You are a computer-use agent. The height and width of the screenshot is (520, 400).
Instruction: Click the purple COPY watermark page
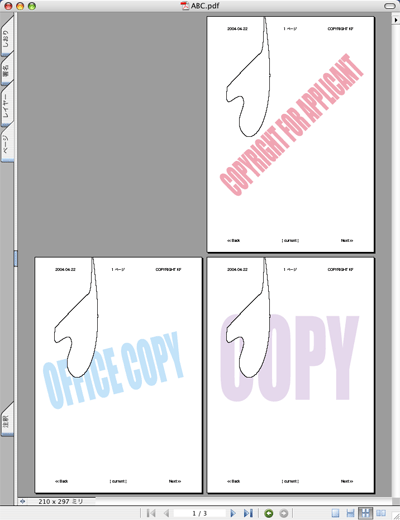coord(291,375)
